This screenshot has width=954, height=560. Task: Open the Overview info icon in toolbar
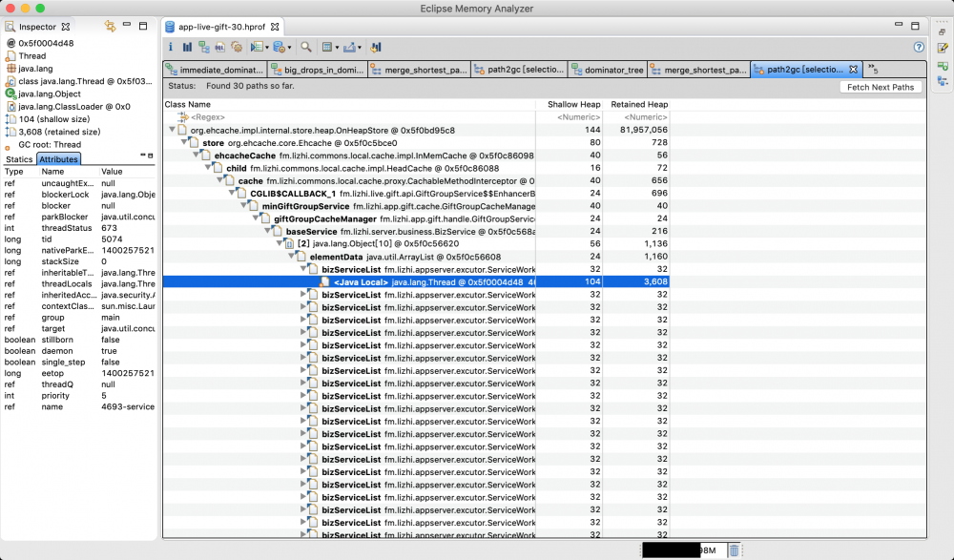pos(171,47)
